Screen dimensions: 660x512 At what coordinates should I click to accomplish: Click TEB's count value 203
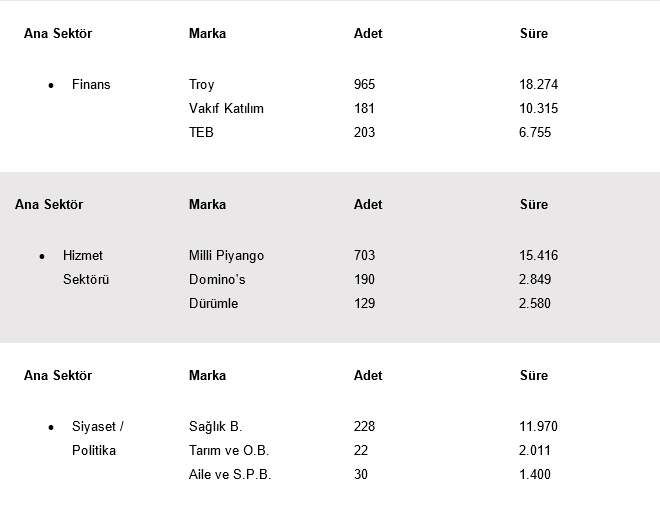[365, 133]
